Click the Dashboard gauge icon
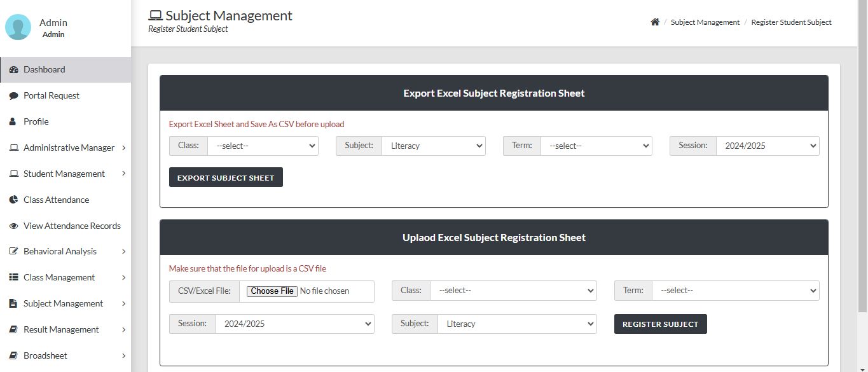Image resolution: width=868 pixels, height=372 pixels. [x=13, y=70]
